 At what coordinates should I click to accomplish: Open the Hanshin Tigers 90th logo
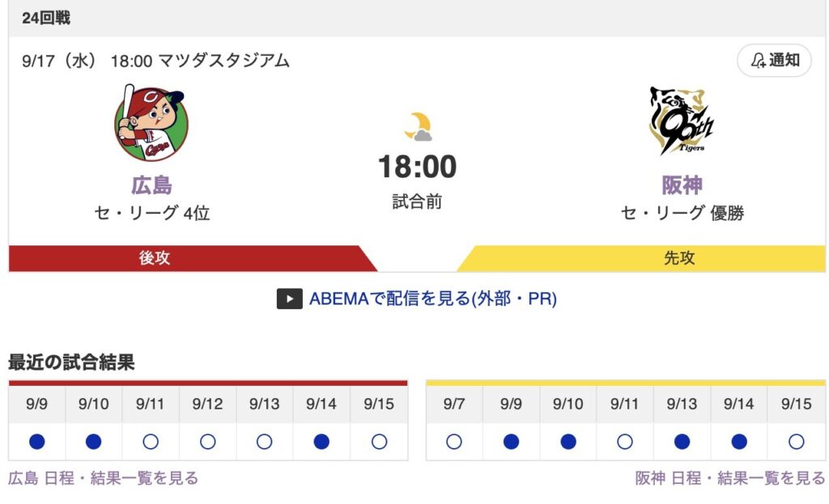[682, 121]
